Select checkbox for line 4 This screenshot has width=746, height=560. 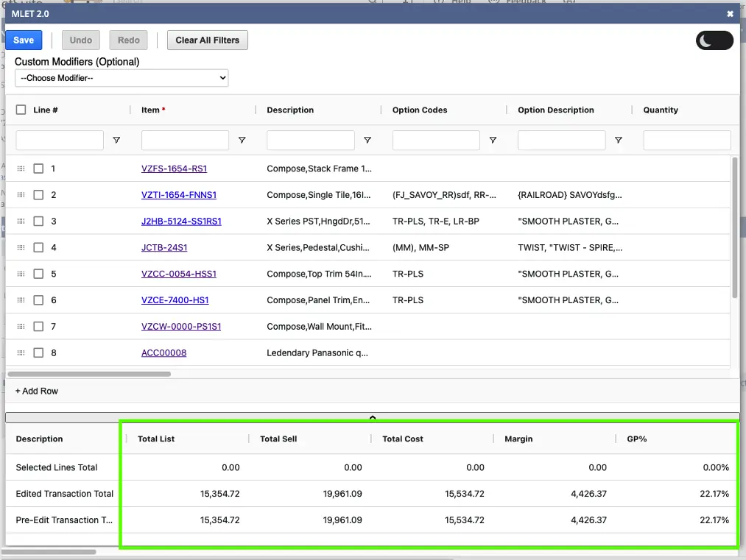[x=38, y=248]
